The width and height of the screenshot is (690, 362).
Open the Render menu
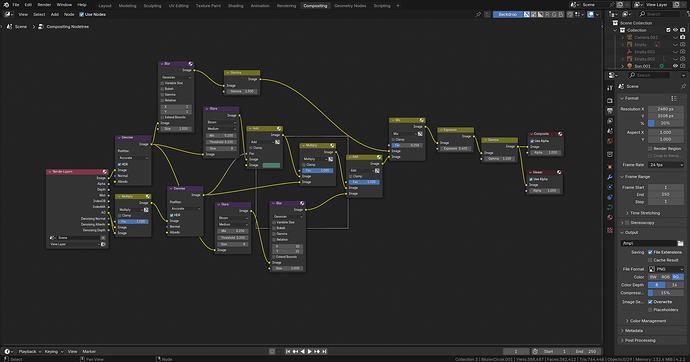coord(44,5)
